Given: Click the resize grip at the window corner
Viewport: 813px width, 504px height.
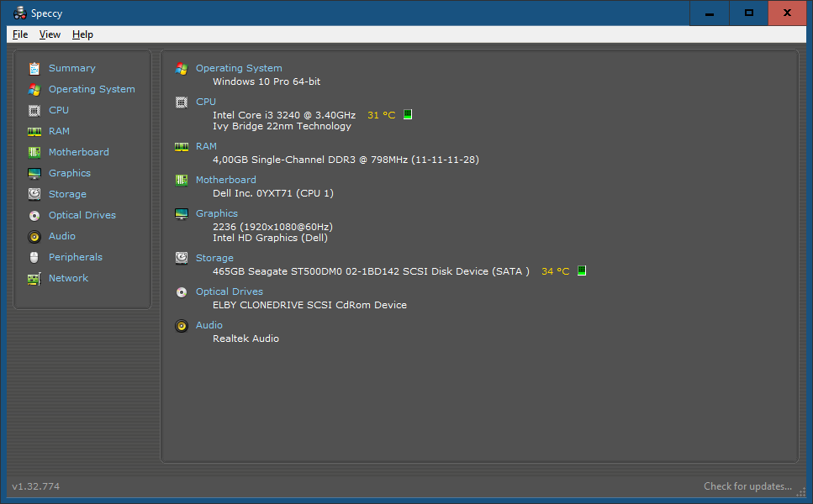Looking at the screenshot, I should (800, 491).
